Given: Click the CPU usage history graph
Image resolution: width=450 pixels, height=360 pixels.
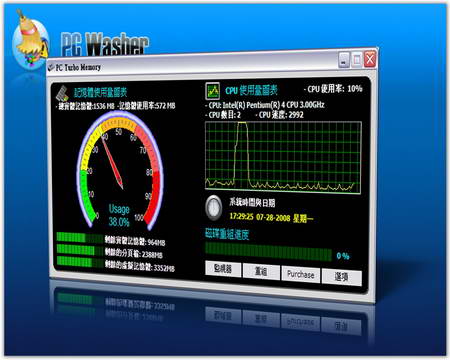Looking at the screenshot, I should pyautogui.click(x=283, y=157).
